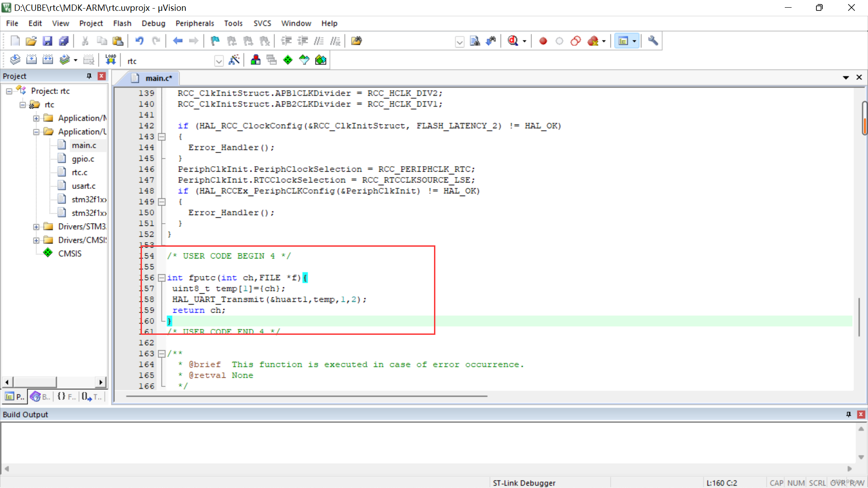Fold the comment block at line 163
868x488 pixels.
click(x=161, y=353)
